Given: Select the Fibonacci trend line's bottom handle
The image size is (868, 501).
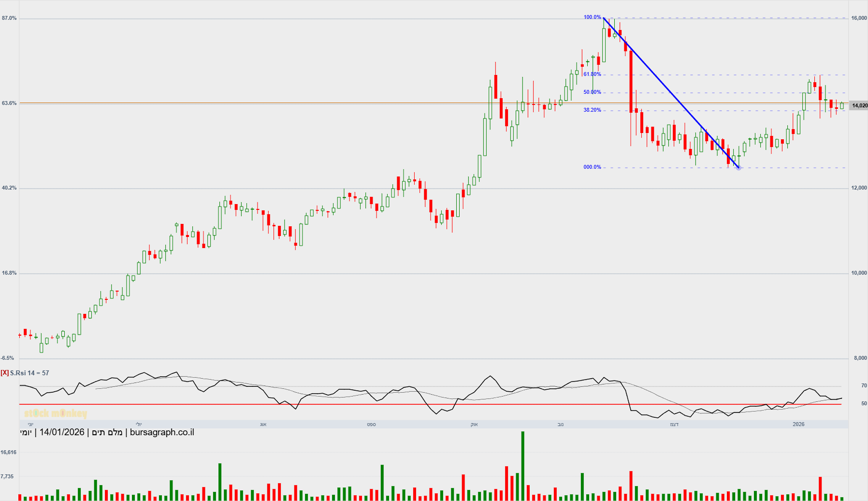Looking at the screenshot, I should coord(738,168).
